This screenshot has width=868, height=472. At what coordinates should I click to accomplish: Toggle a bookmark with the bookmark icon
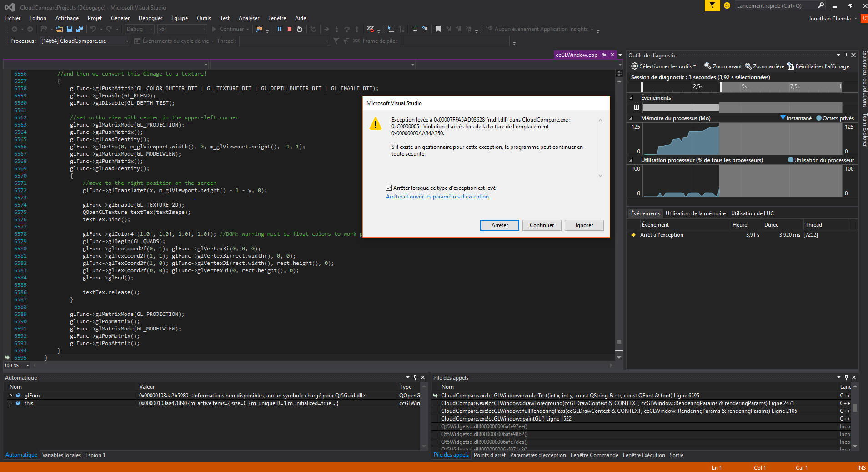tap(438, 29)
